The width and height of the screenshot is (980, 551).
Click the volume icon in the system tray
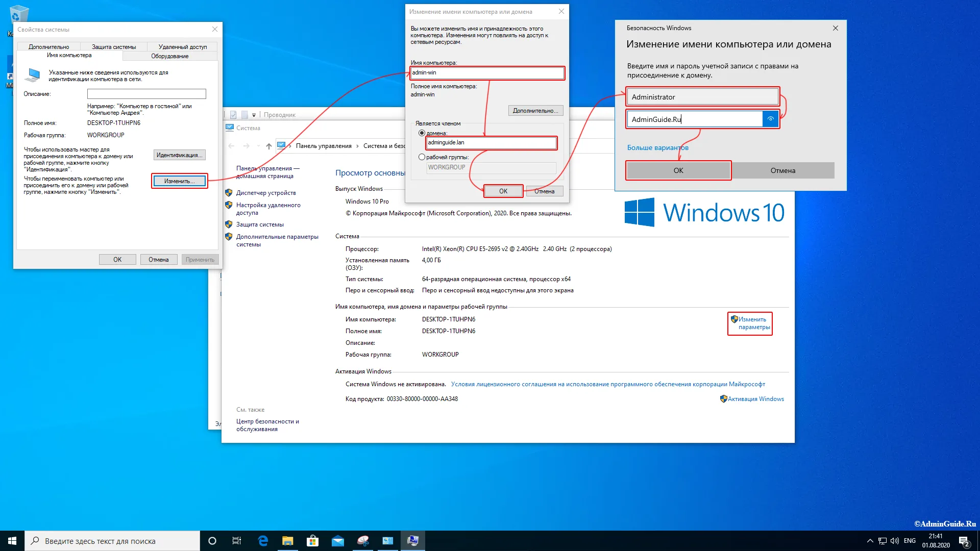894,541
